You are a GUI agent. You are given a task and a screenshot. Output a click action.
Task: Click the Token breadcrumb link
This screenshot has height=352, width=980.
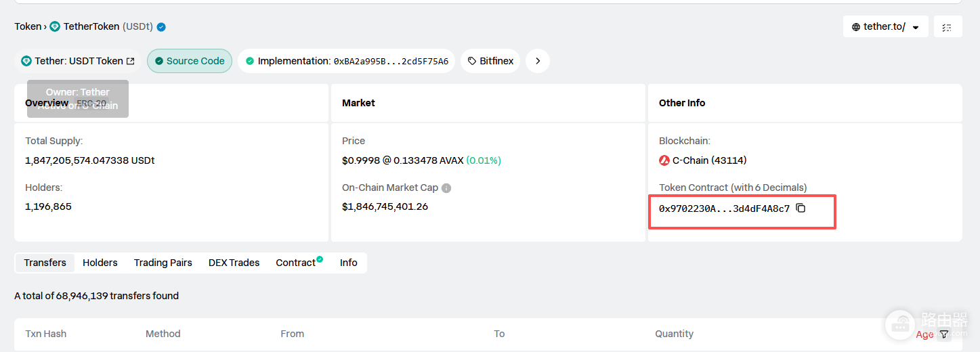coord(28,27)
